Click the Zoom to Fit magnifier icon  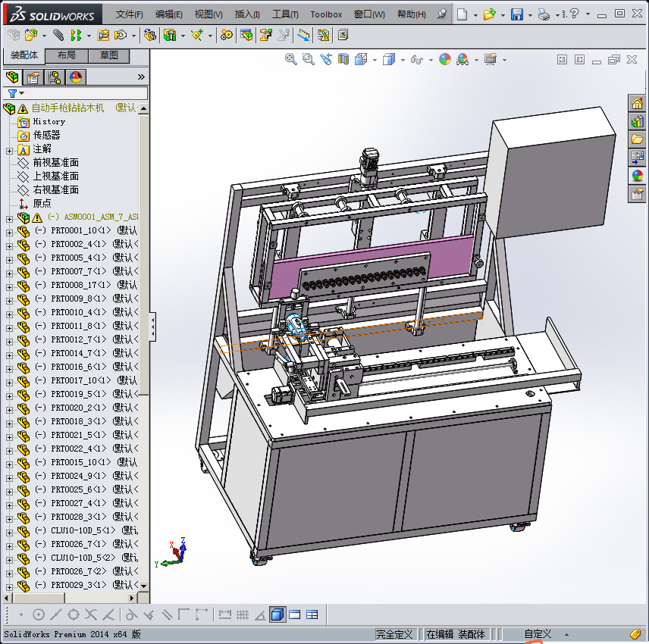[x=290, y=59]
